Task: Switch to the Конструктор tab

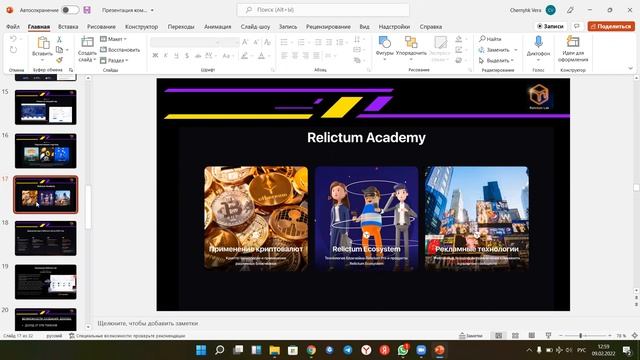Action: tap(141, 27)
